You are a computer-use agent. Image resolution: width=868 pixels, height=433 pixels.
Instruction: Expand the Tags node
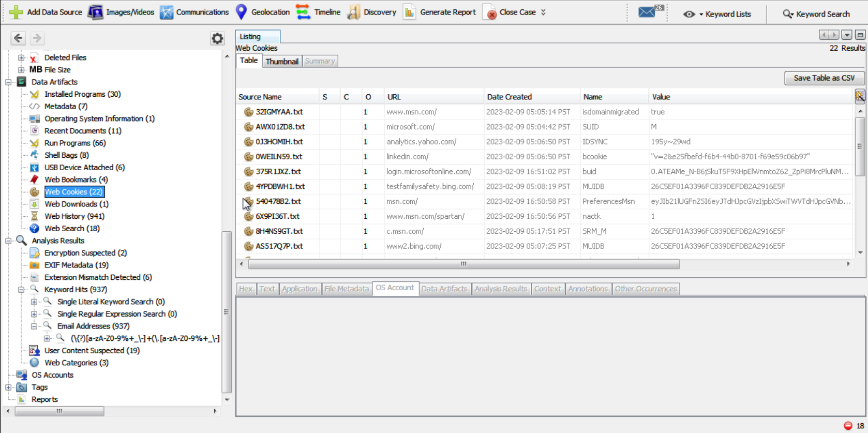pos(8,387)
